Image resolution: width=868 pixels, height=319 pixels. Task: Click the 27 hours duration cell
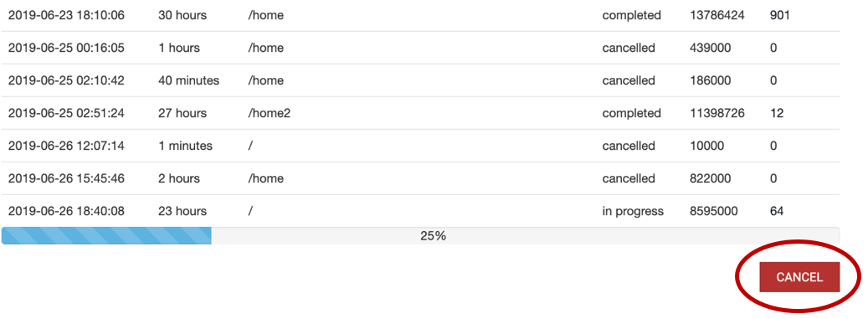[x=182, y=114]
